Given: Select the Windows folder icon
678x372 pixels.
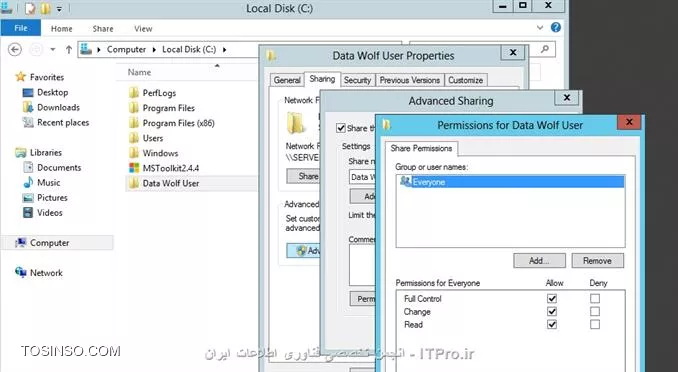Looking at the screenshot, I should point(134,153).
